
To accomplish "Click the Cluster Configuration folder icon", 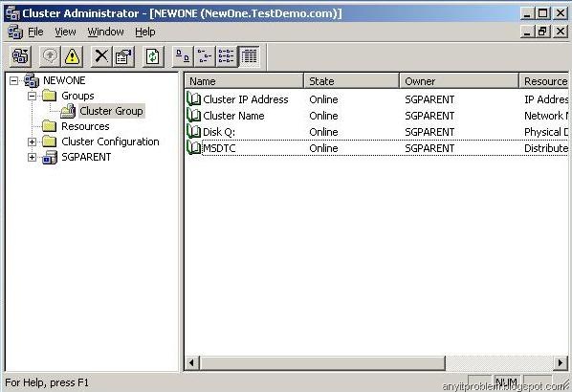I will pyautogui.click(x=49, y=142).
